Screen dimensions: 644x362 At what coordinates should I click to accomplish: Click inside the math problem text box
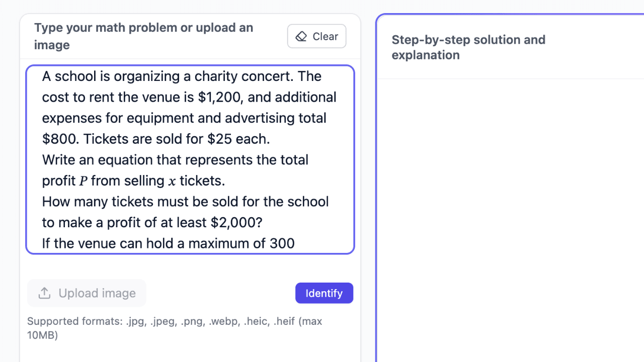[190, 158]
